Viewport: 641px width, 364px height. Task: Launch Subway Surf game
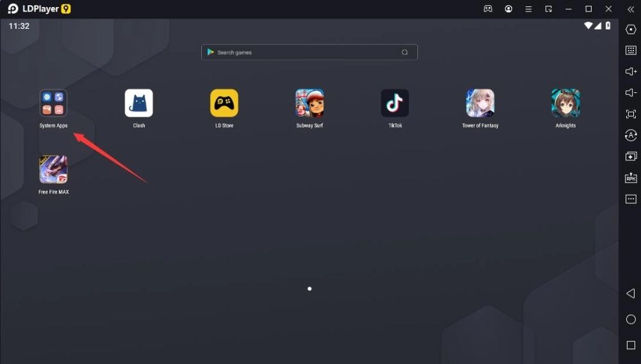click(310, 103)
